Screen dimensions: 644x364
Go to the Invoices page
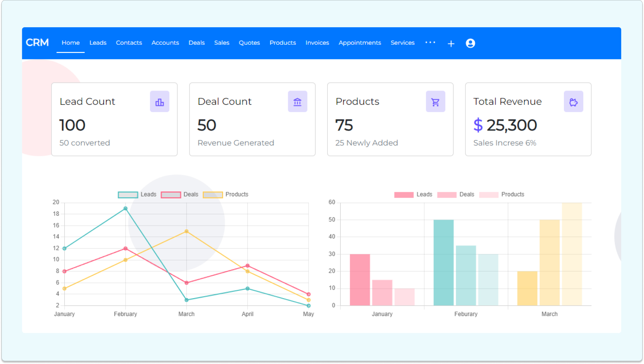[317, 43]
